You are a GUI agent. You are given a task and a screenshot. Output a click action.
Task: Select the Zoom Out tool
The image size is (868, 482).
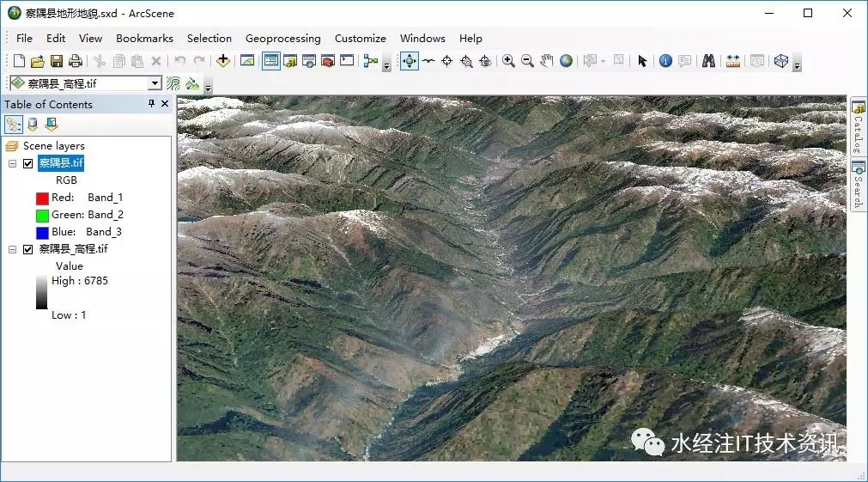pos(527,61)
